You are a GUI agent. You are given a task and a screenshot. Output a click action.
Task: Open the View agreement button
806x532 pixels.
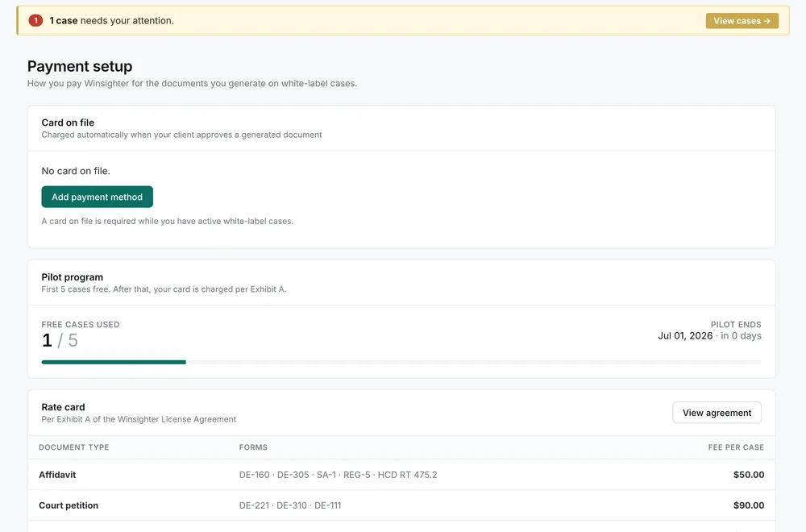tap(717, 413)
